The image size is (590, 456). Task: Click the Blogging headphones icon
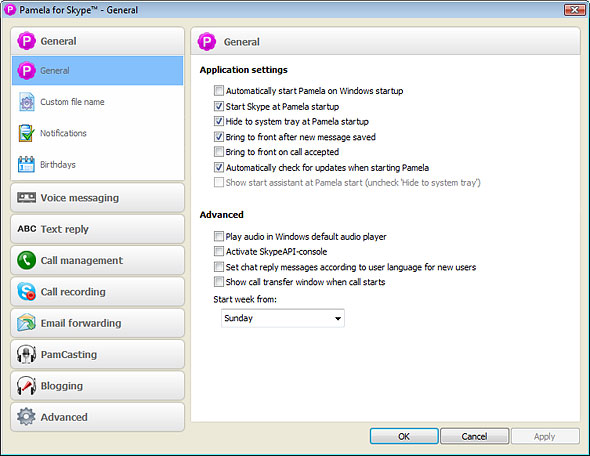(26, 386)
